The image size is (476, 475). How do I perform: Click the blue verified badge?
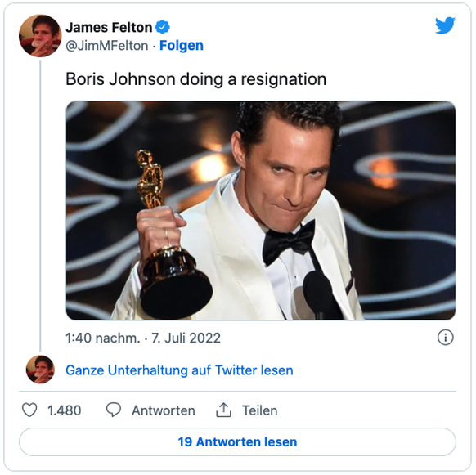(x=163, y=27)
